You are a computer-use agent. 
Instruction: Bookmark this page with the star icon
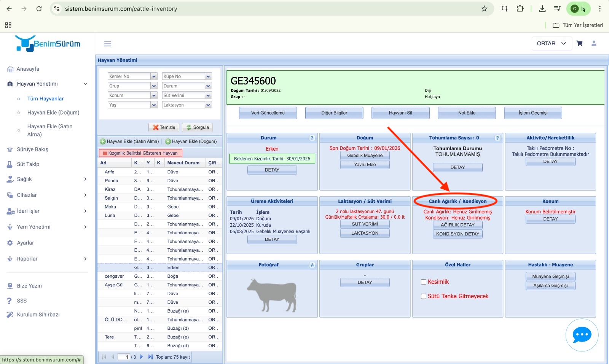pos(484,9)
